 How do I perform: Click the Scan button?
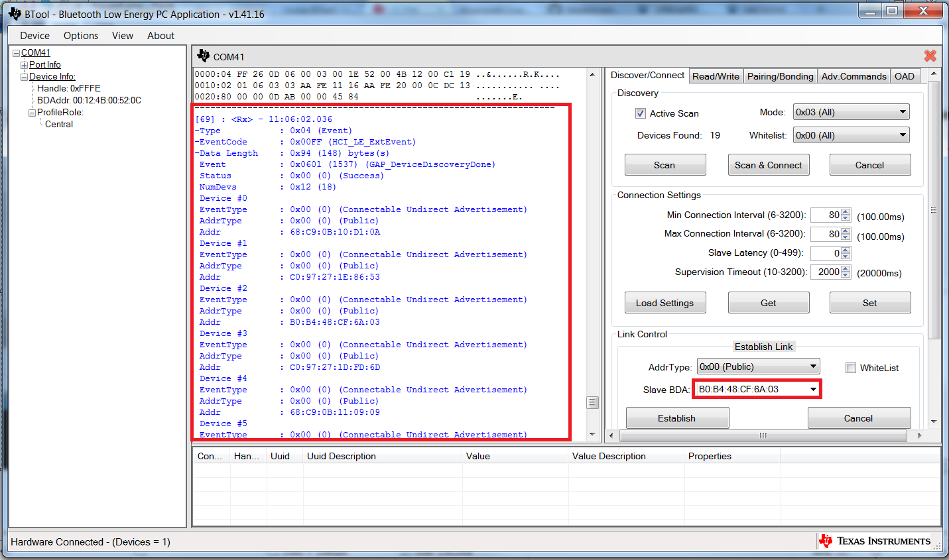(664, 164)
